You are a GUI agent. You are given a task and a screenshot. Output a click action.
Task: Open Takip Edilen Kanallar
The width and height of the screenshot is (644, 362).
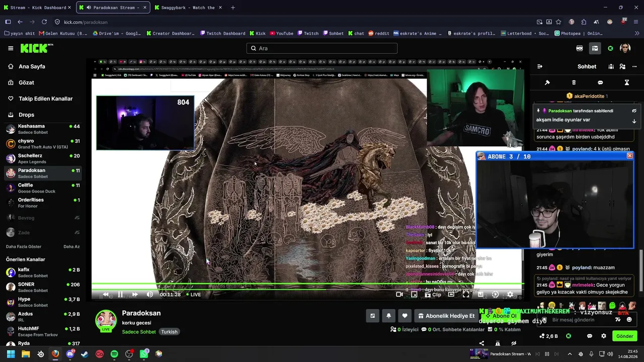(x=45, y=99)
